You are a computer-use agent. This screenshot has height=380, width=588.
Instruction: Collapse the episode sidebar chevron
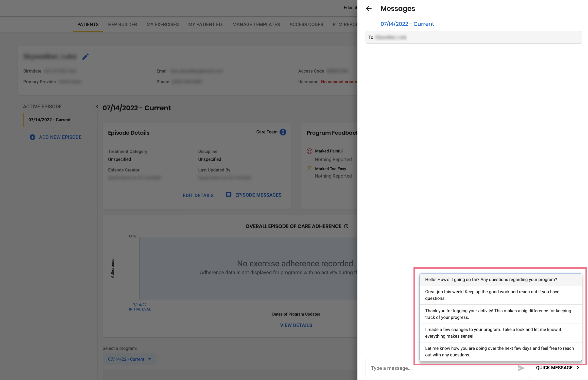[x=97, y=107]
